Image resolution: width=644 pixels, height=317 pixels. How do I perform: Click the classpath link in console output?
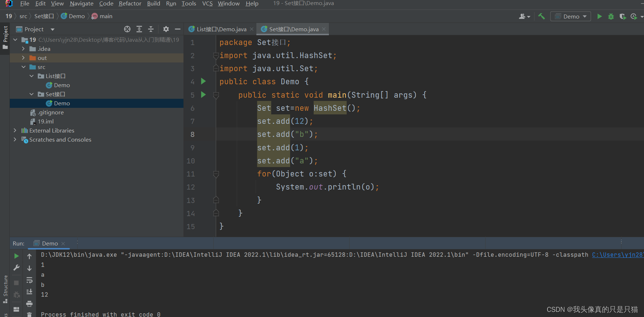pos(618,255)
